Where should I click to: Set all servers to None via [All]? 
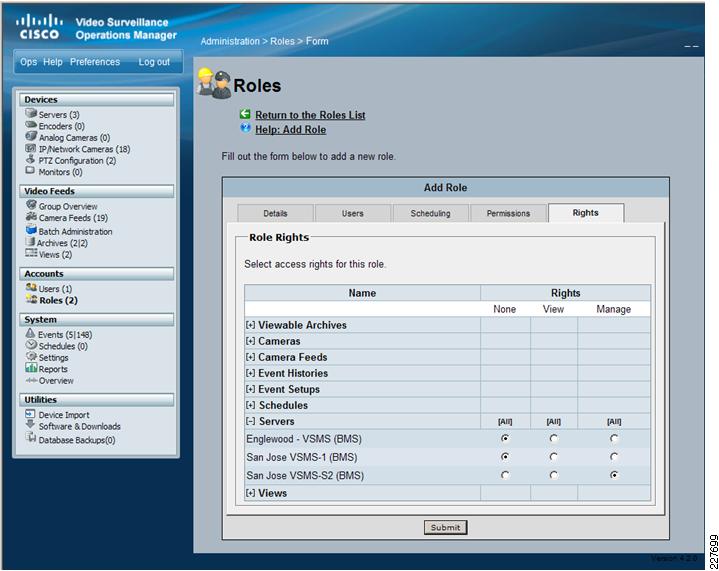[505, 421]
